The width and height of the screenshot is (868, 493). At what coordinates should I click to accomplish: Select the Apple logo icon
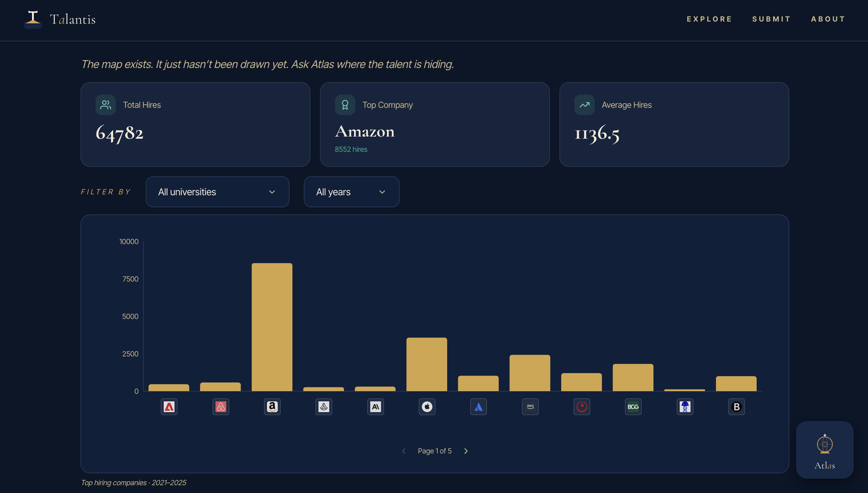[x=427, y=407]
